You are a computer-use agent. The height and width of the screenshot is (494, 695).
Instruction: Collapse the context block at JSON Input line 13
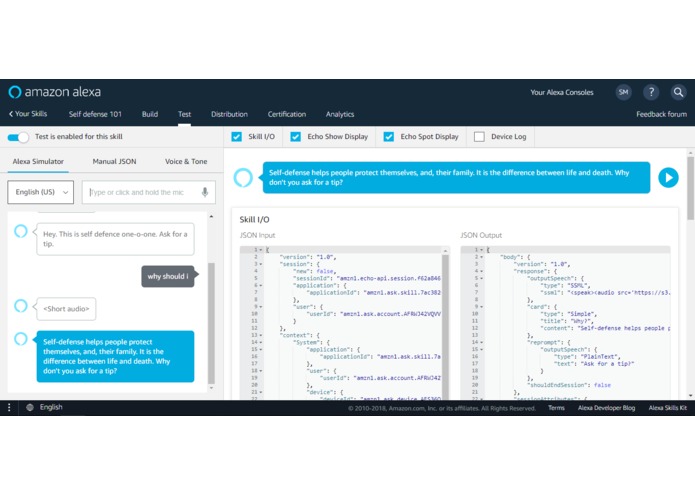point(261,335)
